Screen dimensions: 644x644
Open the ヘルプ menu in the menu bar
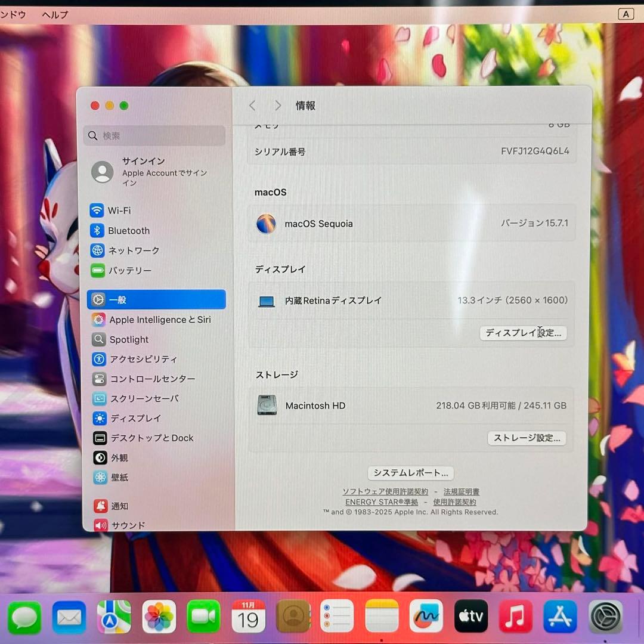coord(54,14)
